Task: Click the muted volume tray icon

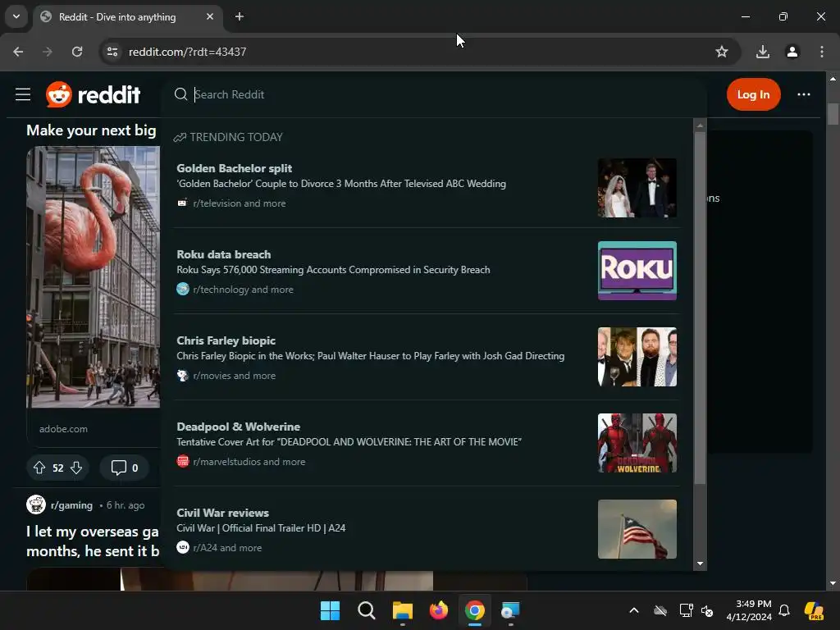Action: click(x=707, y=610)
